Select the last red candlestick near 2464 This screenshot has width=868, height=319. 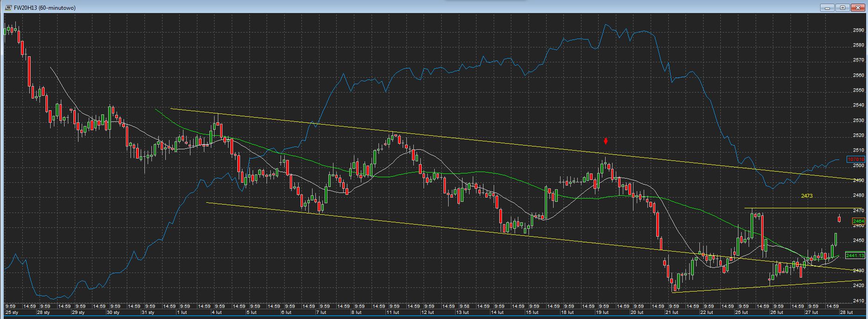click(839, 219)
